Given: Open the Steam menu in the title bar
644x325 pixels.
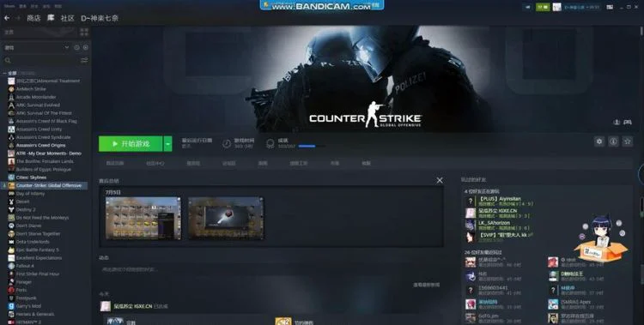Looking at the screenshot, I should (x=9, y=6).
